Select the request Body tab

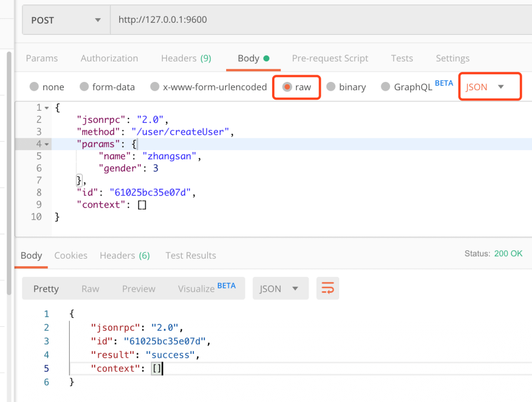point(253,58)
